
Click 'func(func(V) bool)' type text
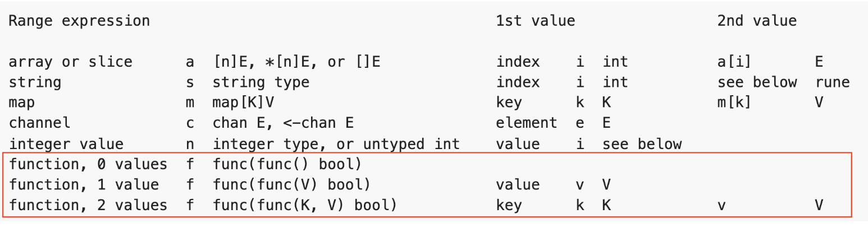tap(291, 185)
